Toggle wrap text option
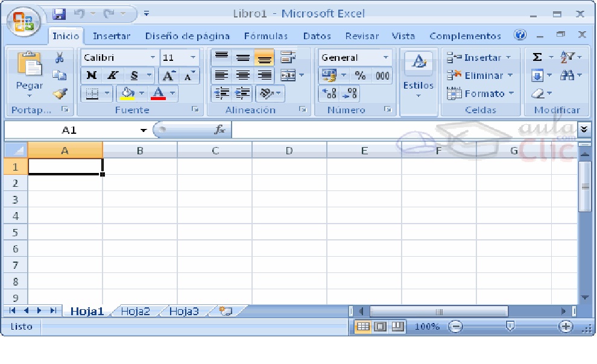Image resolution: width=597 pixels, height=364 pixels. tap(288, 57)
